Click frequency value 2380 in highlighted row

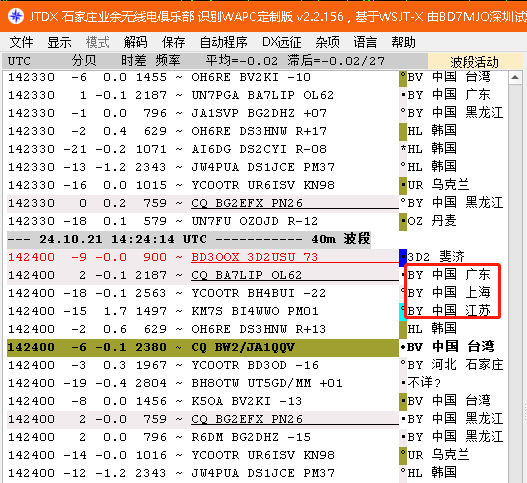click(151, 347)
